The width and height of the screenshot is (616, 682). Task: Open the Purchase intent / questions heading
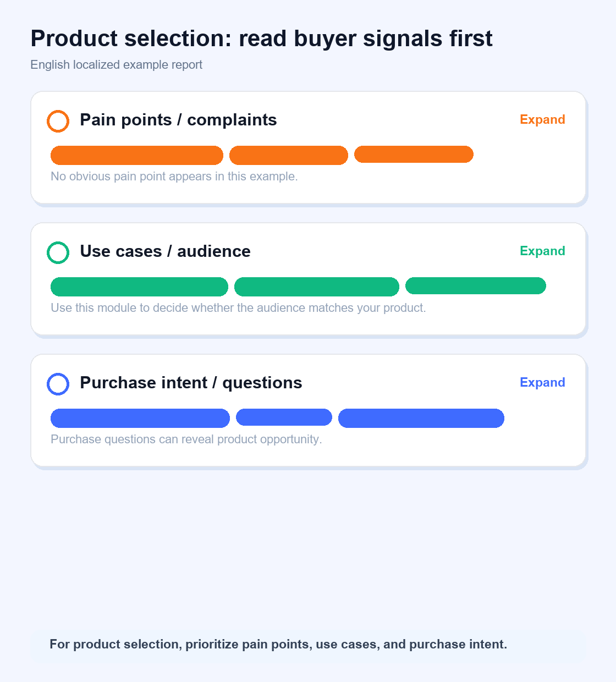click(191, 383)
